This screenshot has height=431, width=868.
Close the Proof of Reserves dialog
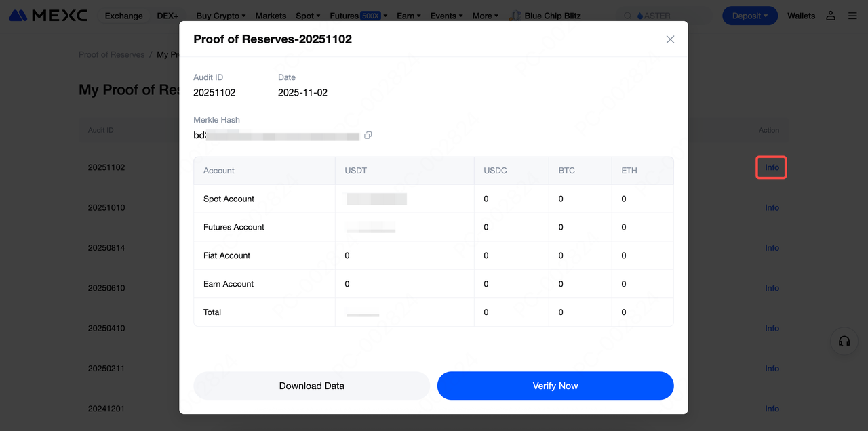(x=670, y=39)
